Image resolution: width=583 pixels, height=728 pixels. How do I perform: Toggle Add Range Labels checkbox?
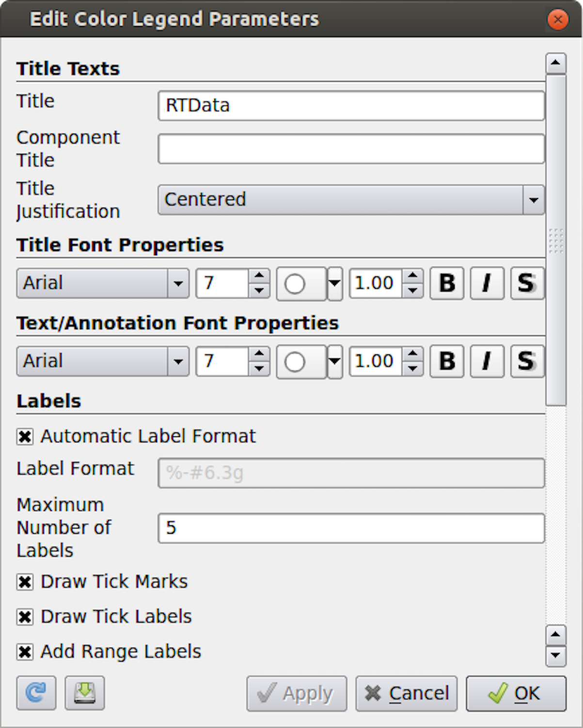click(x=25, y=652)
